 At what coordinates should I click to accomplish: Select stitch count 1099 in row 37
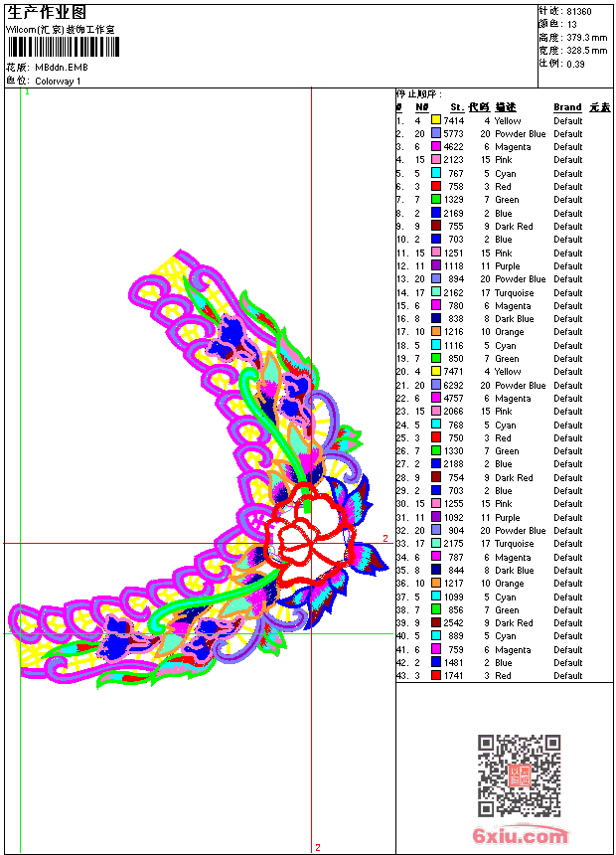(453, 597)
